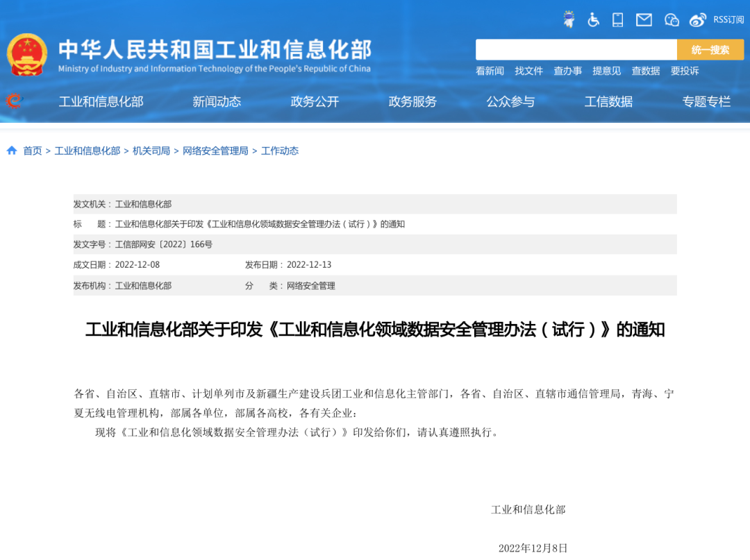Open the WeChat sharing icon
Viewport: 750px width, 560px height.
(671, 19)
